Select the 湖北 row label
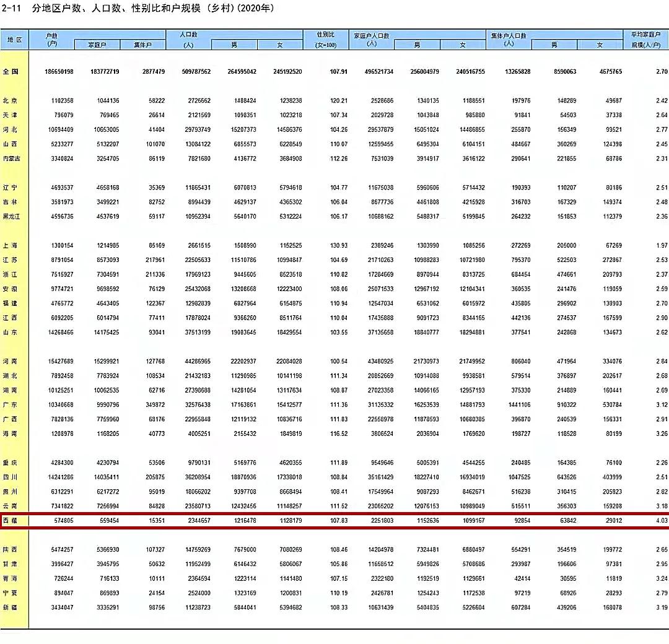 pos(11,376)
